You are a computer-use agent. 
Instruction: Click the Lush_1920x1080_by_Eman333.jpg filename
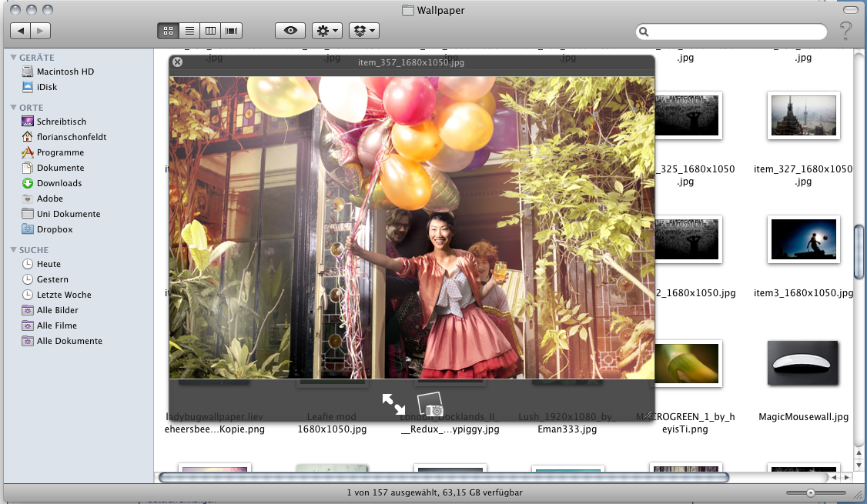click(x=567, y=422)
